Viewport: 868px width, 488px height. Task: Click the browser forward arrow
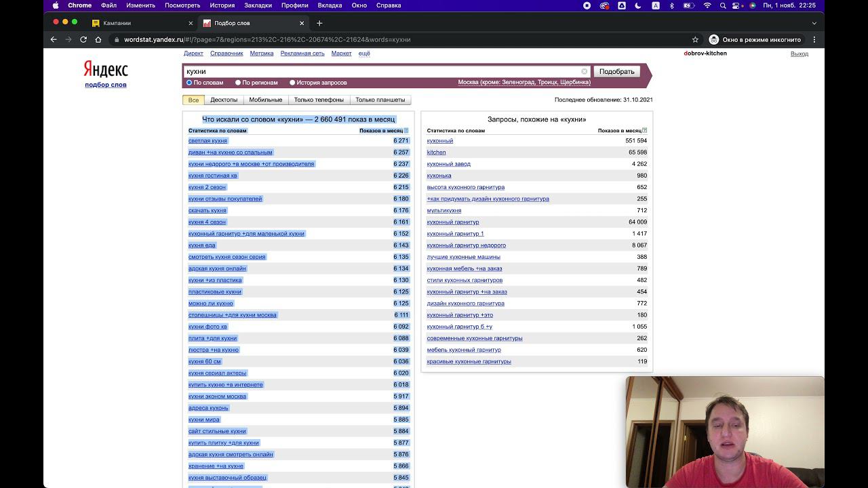pos(68,39)
